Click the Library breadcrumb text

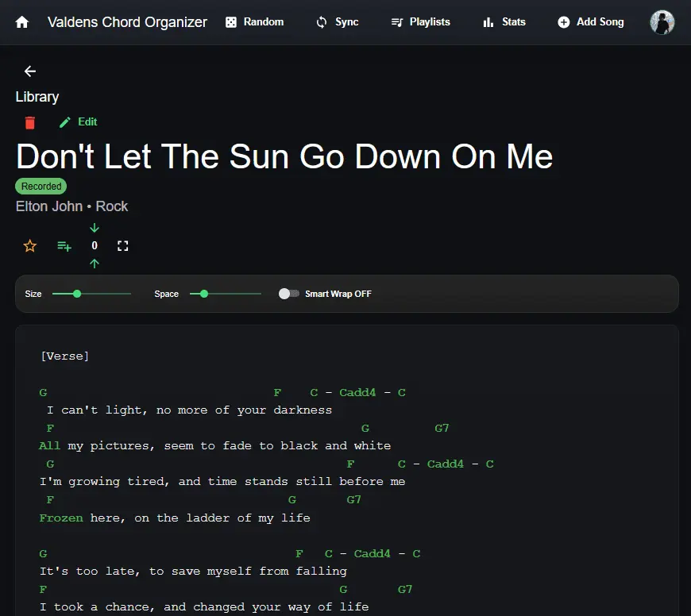(37, 97)
